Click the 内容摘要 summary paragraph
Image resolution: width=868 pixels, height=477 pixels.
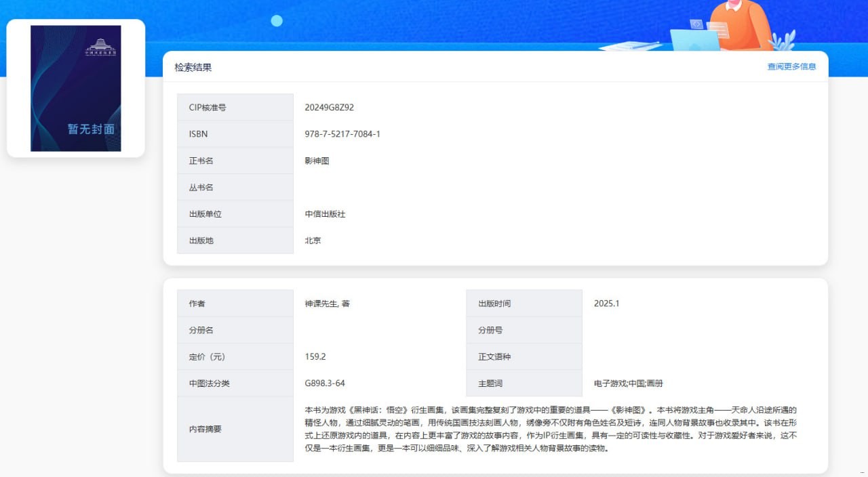[550, 429]
